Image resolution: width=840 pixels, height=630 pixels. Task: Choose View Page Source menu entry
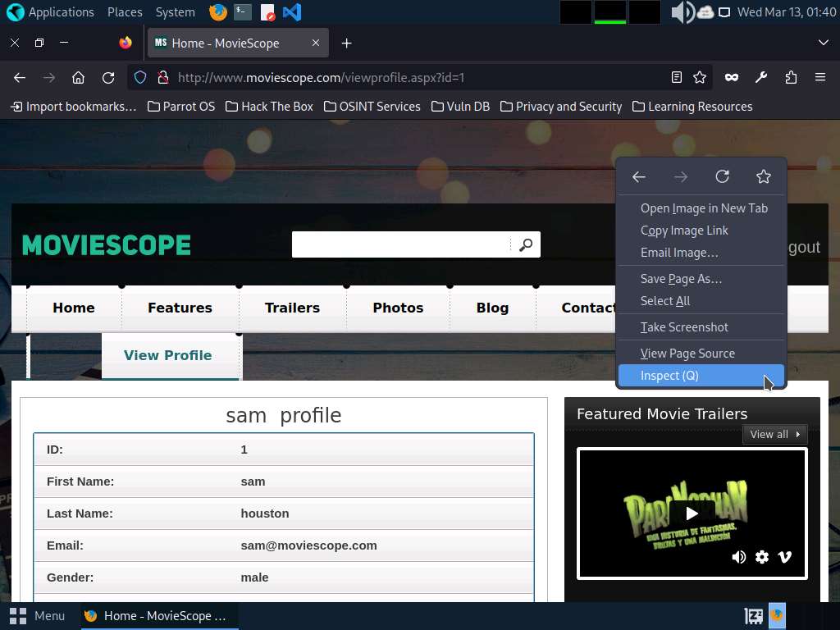tap(687, 354)
